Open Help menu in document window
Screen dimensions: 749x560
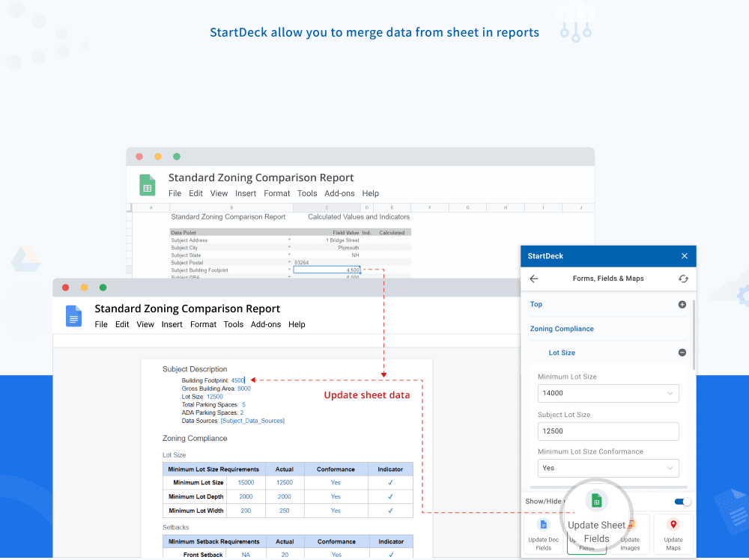coord(297,325)
